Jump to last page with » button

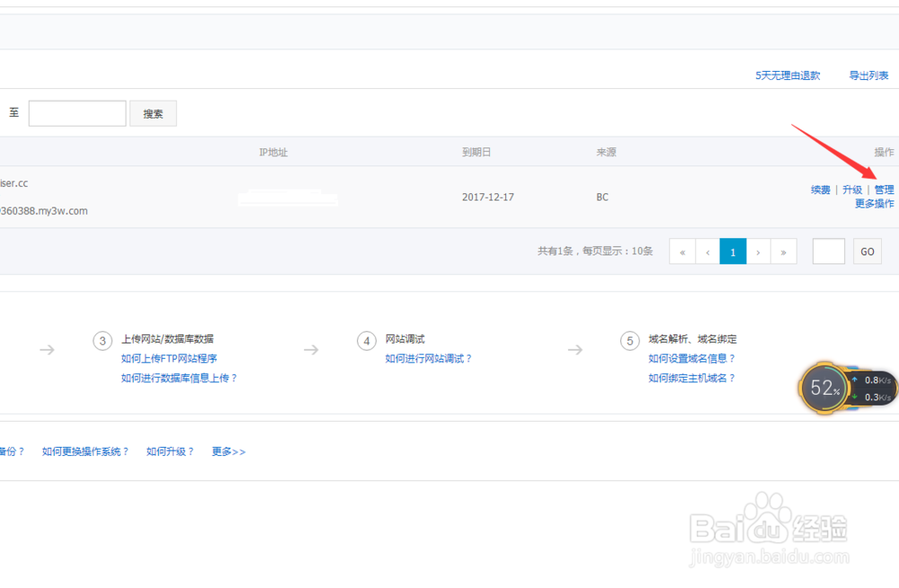point(783,251)
